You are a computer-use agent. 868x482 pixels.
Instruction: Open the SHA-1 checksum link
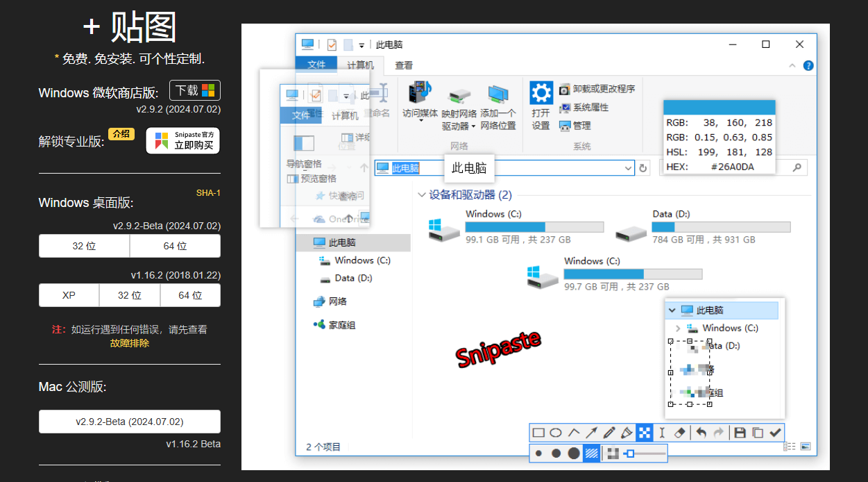click(x=208, y=193)
